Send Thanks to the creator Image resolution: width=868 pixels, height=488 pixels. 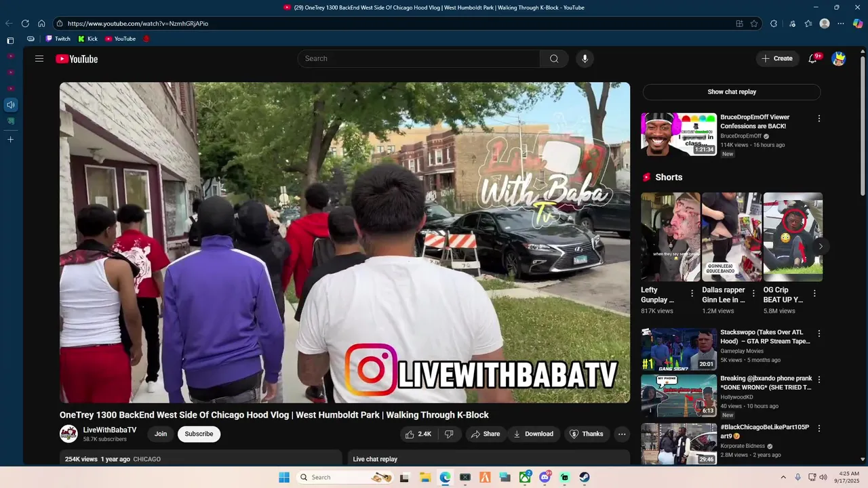point(586,434)
